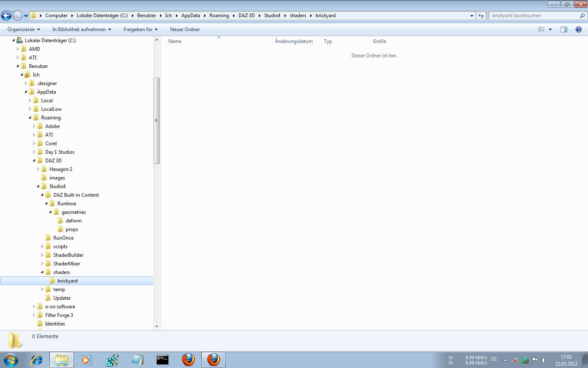
Task: Click Computer in the address bar
Action: coord(56,16)
